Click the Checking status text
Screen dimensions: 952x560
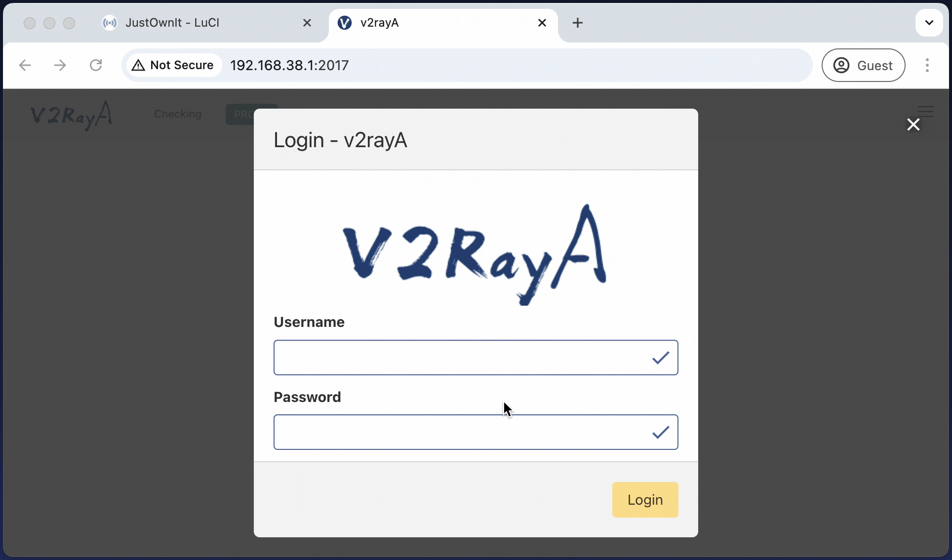pyautogui.click(x=178, y=114)
